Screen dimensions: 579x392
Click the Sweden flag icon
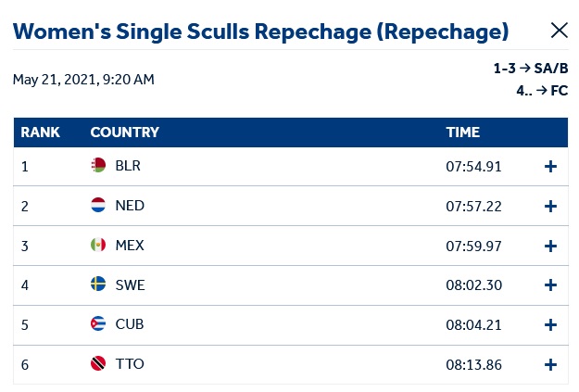coord(98,285)
